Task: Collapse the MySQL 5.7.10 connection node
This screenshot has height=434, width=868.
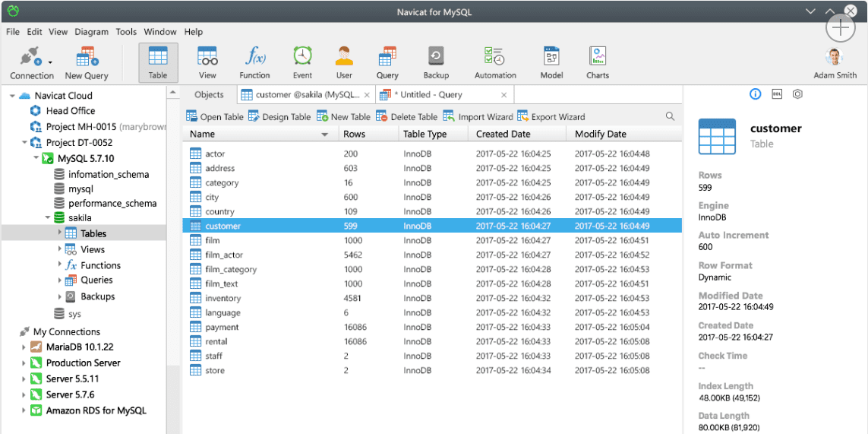Action: tap(36, 158)
